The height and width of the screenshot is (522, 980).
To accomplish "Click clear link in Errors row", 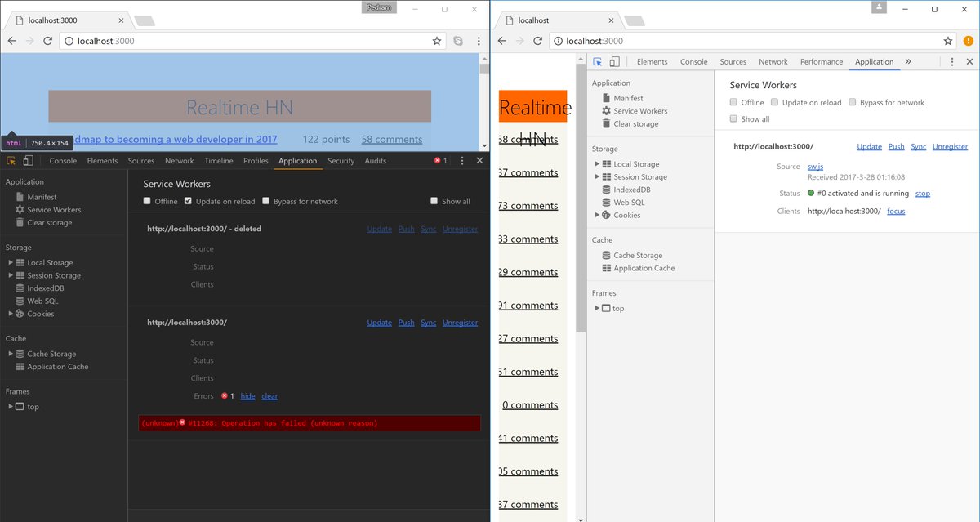I will click(x=269, y=396).
